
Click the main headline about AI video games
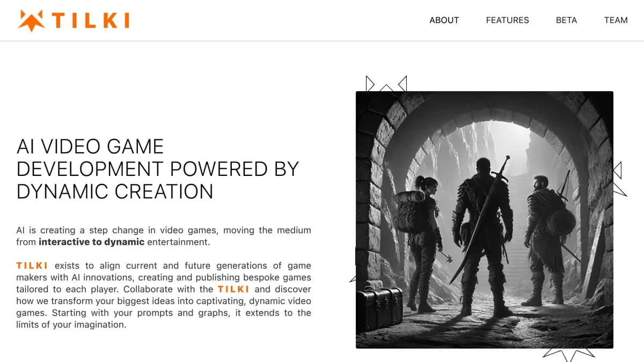(x=157, y=169)
